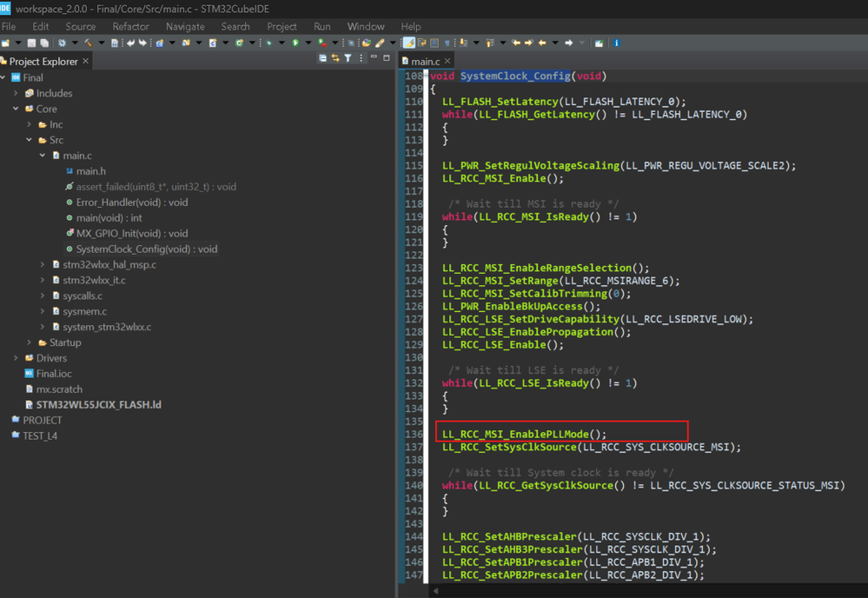Click the Save file toolbar icon
Screen dimensions: 868x598
31,43
